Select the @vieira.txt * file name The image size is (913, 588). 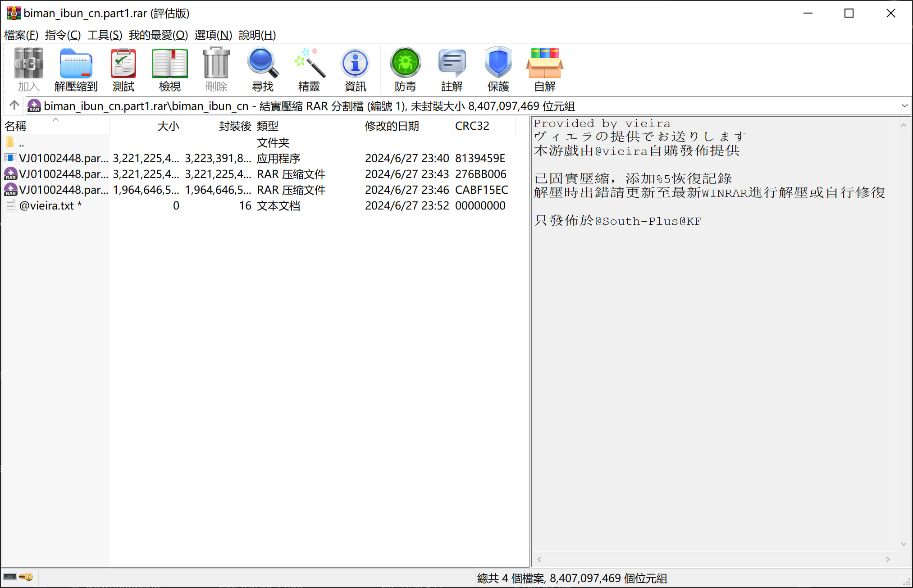point(50,205)
